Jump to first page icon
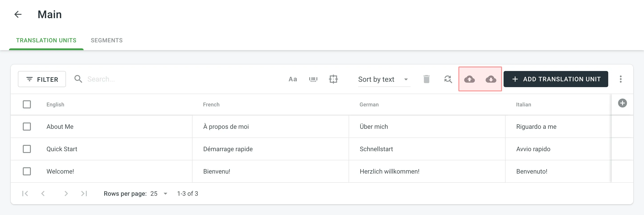Screen dimensions: 644x215 [x=25, y=193]
